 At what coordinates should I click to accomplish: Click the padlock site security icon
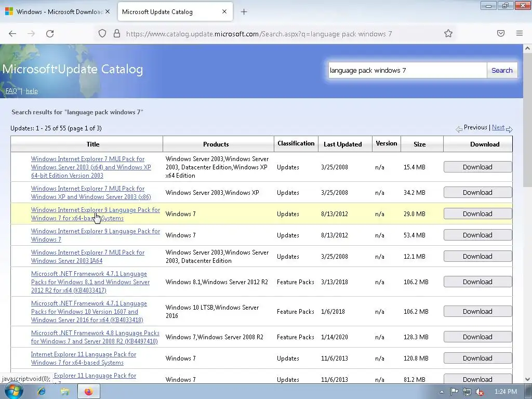(x=117, y=34)
